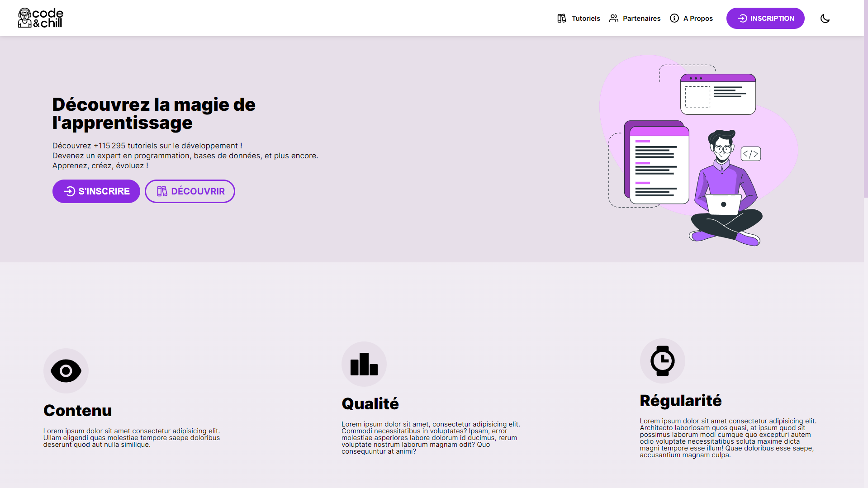Click the info icon next to A Propos

[x=674, y=18]
